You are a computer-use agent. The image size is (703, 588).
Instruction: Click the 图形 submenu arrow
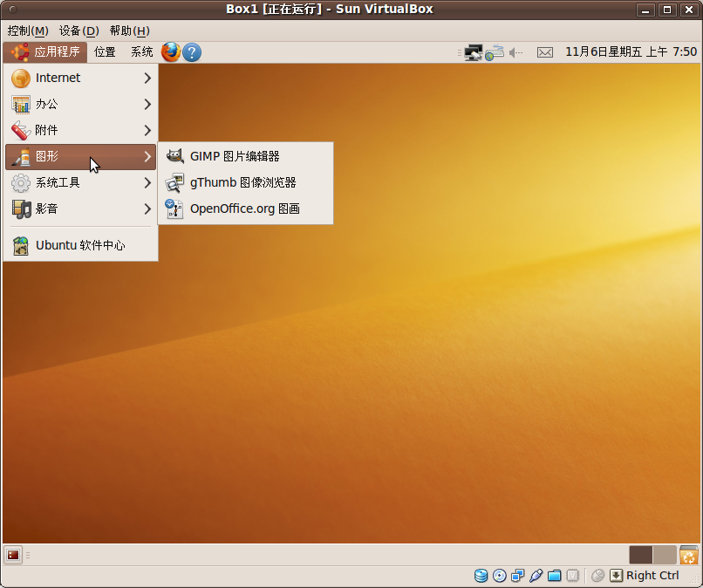(x=147, y=156)
